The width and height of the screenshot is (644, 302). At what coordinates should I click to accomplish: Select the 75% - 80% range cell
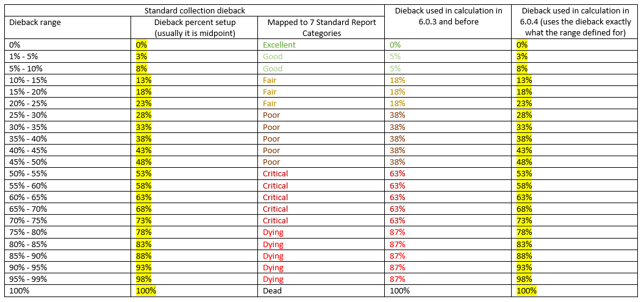point(68,232)
